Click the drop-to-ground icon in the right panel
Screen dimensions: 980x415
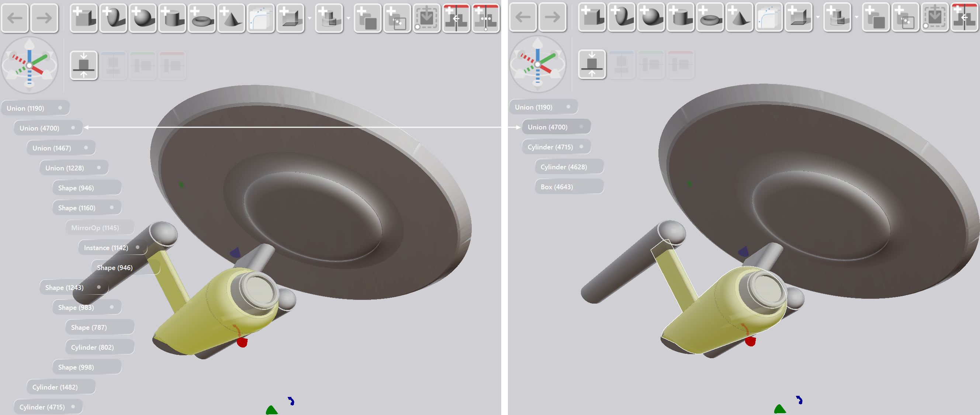pyautogui.click(x=592, y=64)
